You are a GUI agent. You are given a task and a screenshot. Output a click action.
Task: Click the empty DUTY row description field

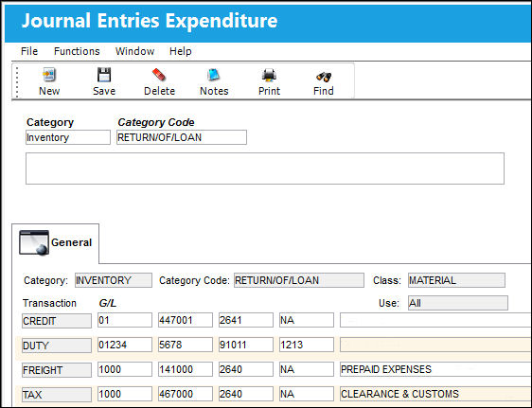435,345
